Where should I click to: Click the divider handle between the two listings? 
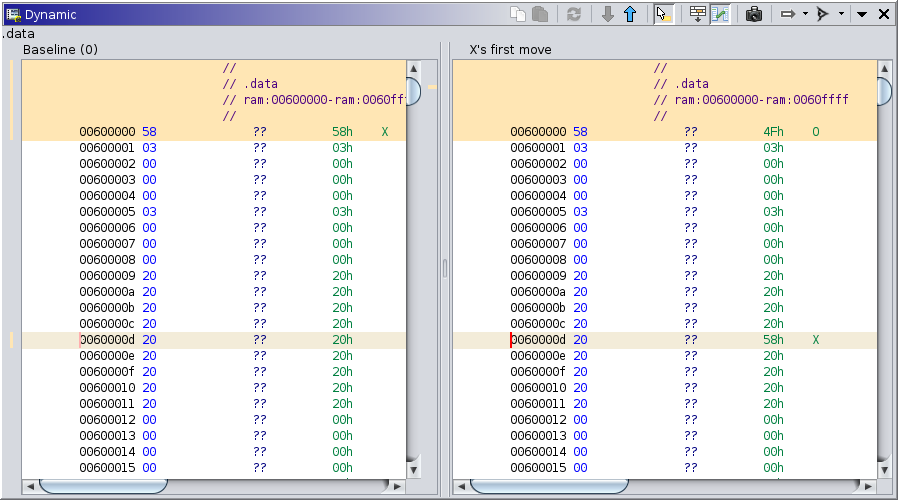(445, 268)
